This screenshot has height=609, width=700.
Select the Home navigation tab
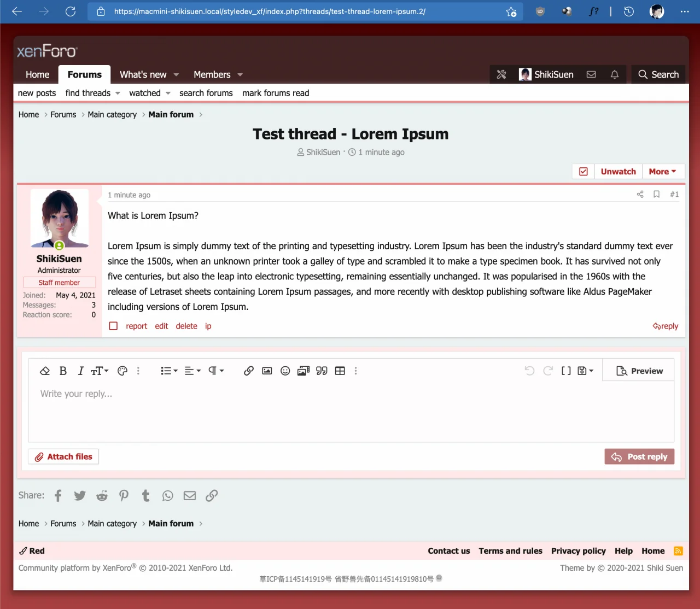[x=37, y=75]
